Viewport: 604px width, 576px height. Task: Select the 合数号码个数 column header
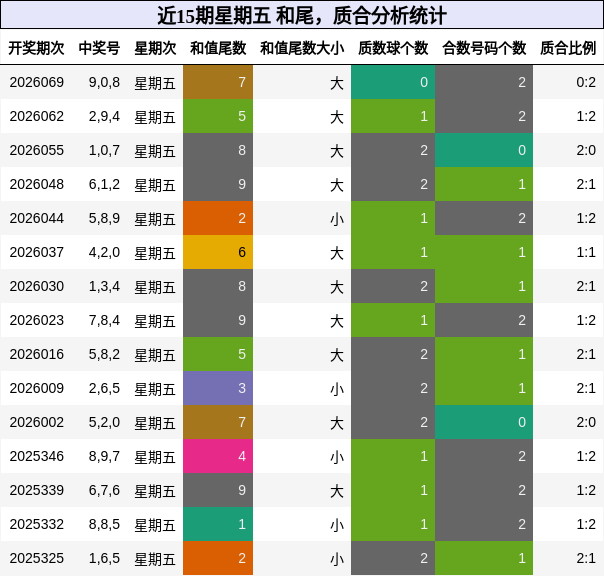[x=484, y=48]
